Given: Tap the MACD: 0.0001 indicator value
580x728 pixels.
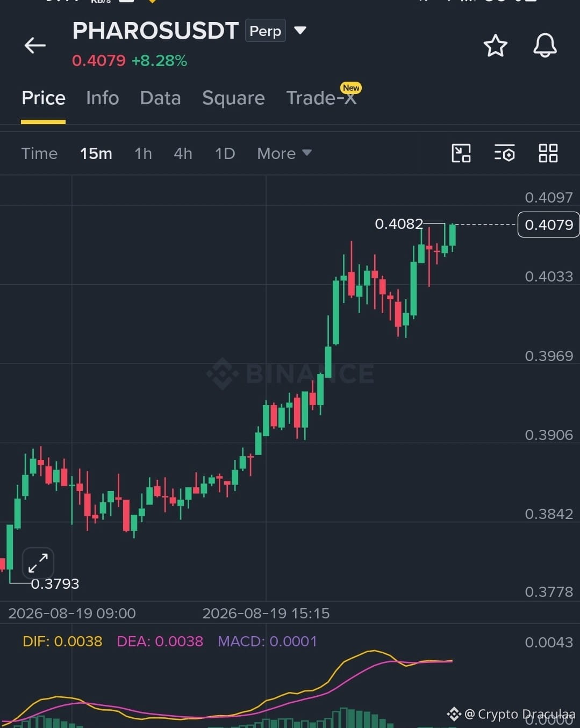Looking at the screenshot, I should coord(267,641).
